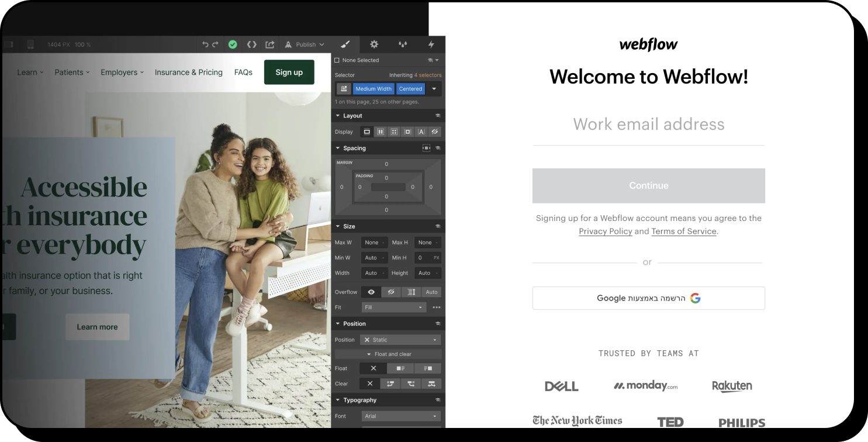This screenshot has height=442, width=868.
Task: Open the Style Manager droplets tab
Action: 402,44
